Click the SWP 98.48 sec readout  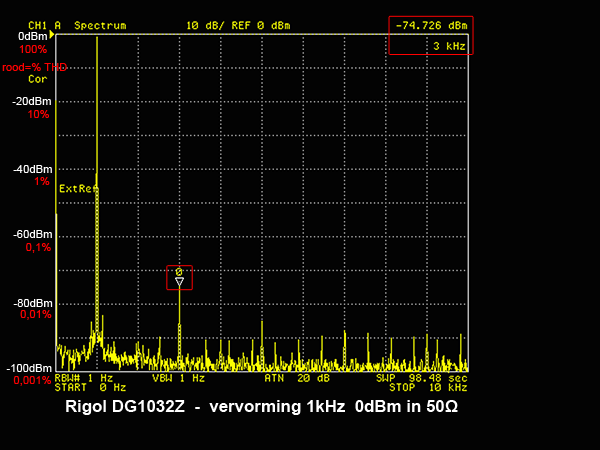[x=422, y=378]
